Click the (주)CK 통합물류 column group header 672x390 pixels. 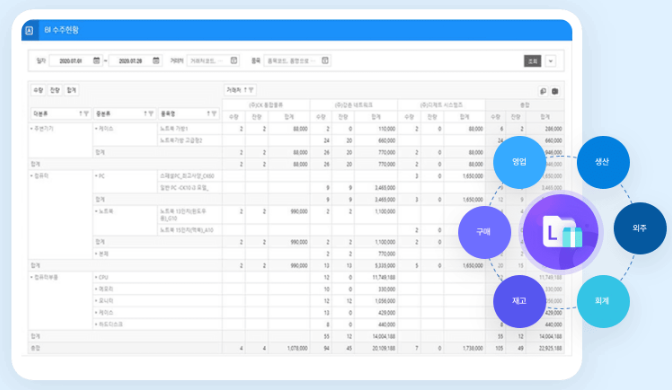[266, 105]
